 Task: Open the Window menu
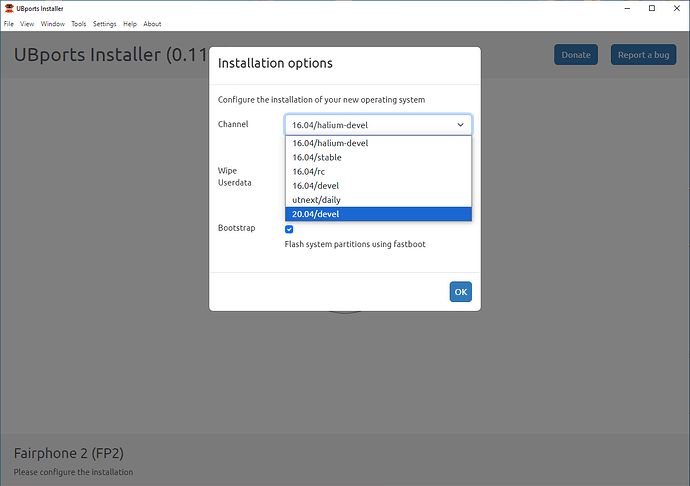coord(53,24)
